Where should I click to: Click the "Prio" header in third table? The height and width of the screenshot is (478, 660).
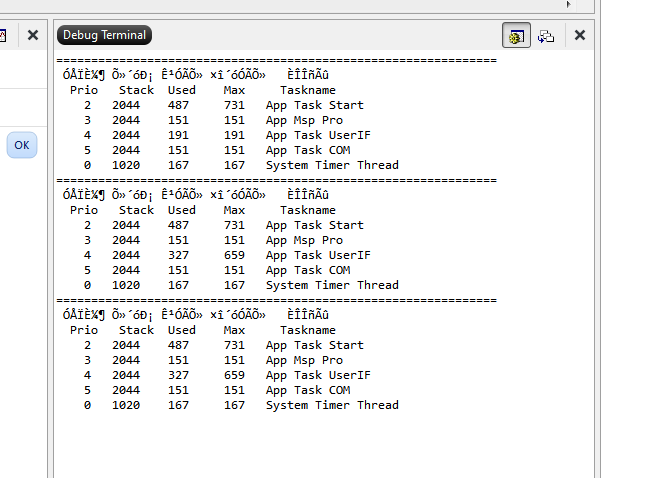pos(84,330)
